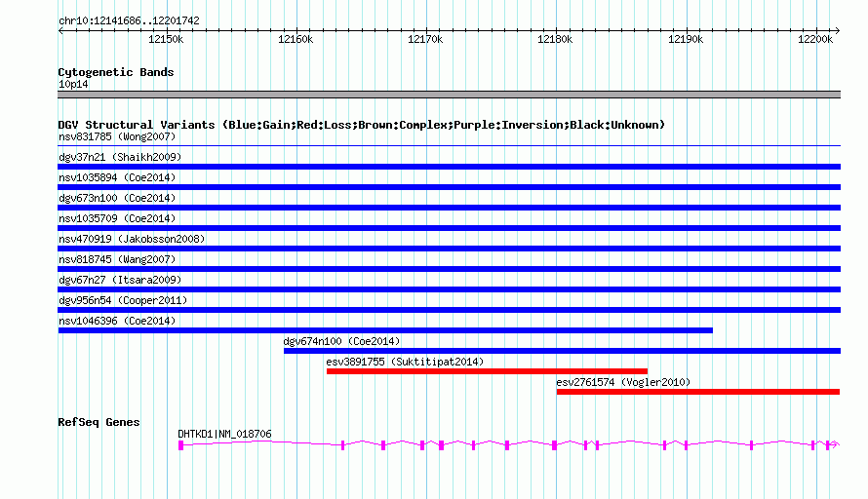This screenshot has width=868, height=499.
Task: Click the right arrow of the ruler
Action: (838, 31)
